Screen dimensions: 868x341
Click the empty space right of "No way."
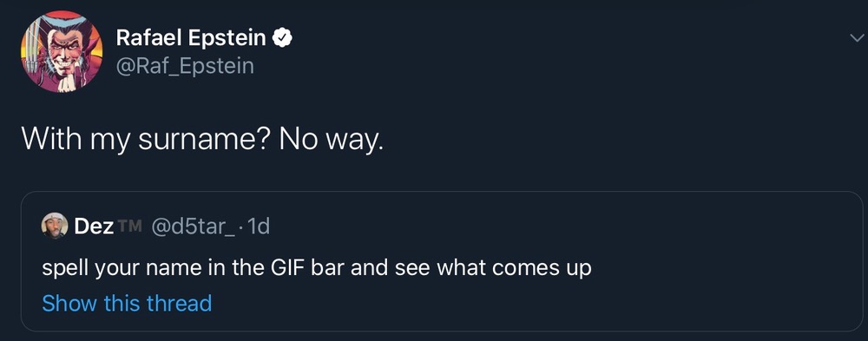coord(609,140)
